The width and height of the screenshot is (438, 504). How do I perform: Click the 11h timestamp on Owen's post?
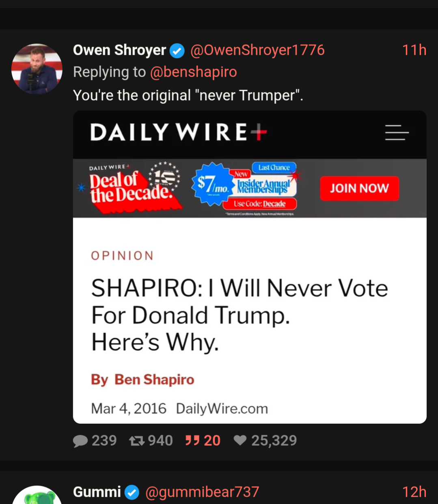click(414, 50)
